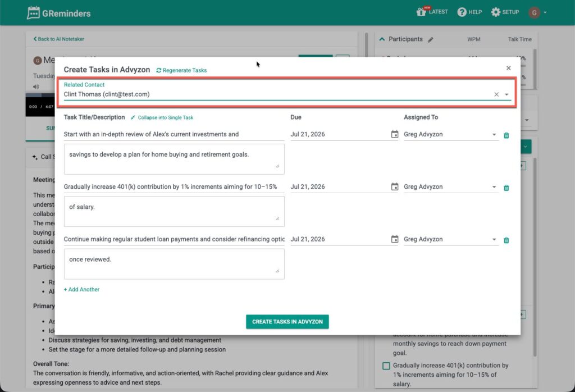
Task: Click the GReminders calendar logo icon
Action: coord(33,13)
